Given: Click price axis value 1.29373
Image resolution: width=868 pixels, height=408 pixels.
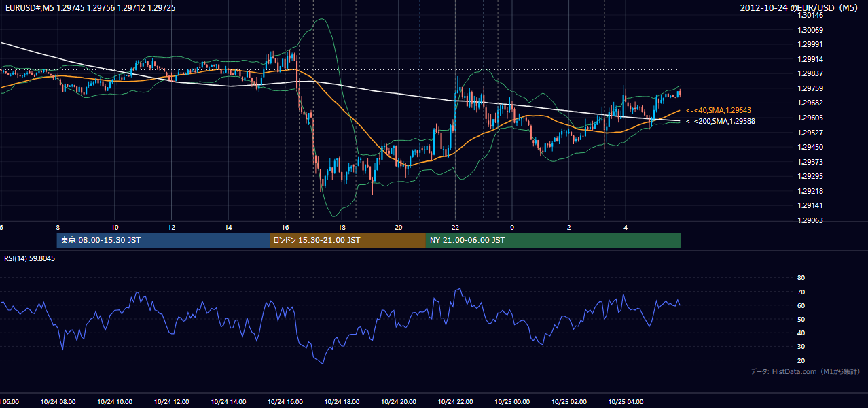Looking at the screenshot, I should coord(811,162).
